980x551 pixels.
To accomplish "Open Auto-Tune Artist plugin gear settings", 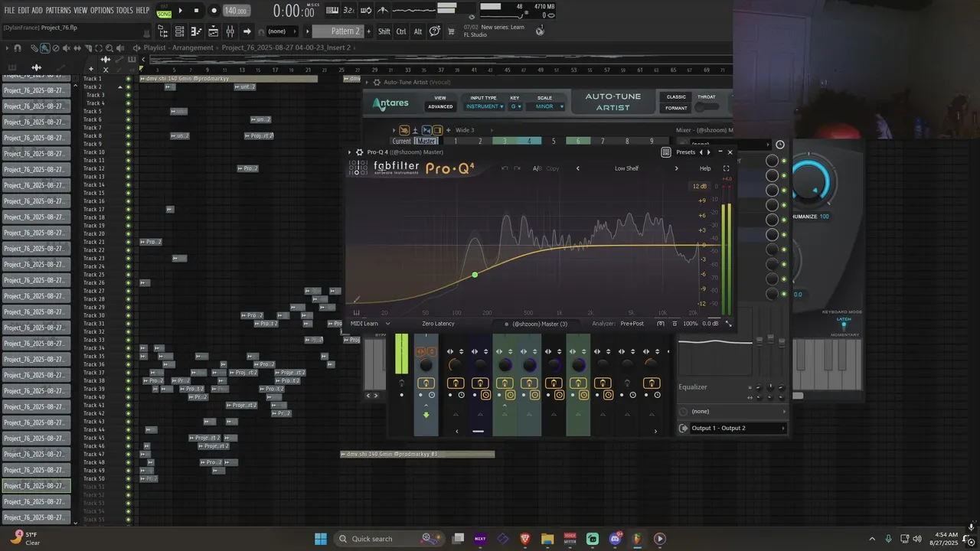I will (x=377, y=82).
